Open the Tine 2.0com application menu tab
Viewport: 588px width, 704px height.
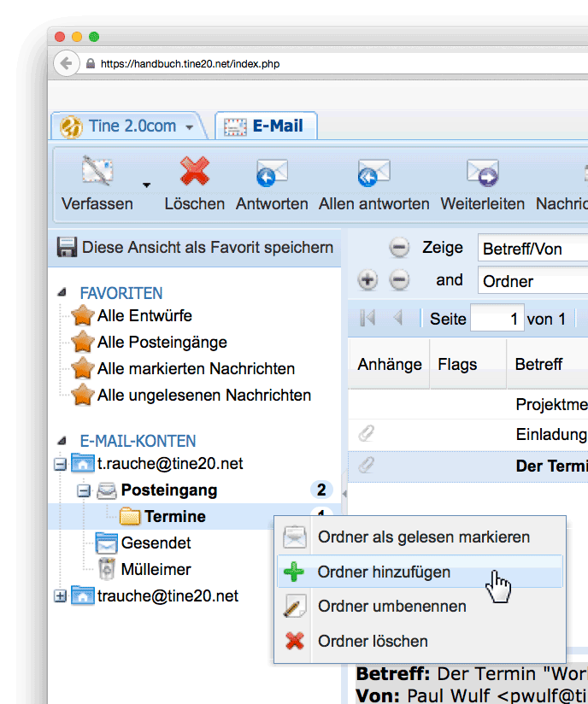tap(127, 126)
